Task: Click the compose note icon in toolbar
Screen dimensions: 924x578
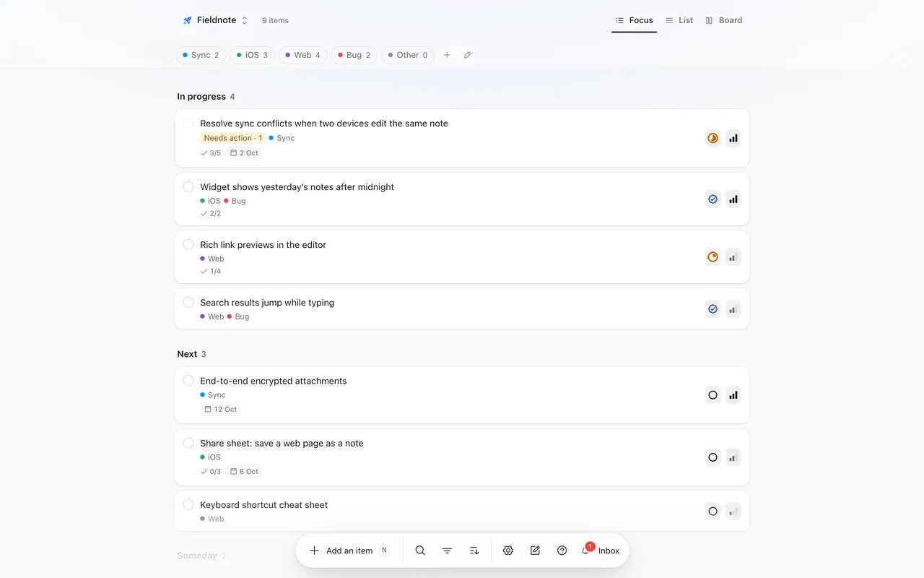Action: [x=535, y=551]
